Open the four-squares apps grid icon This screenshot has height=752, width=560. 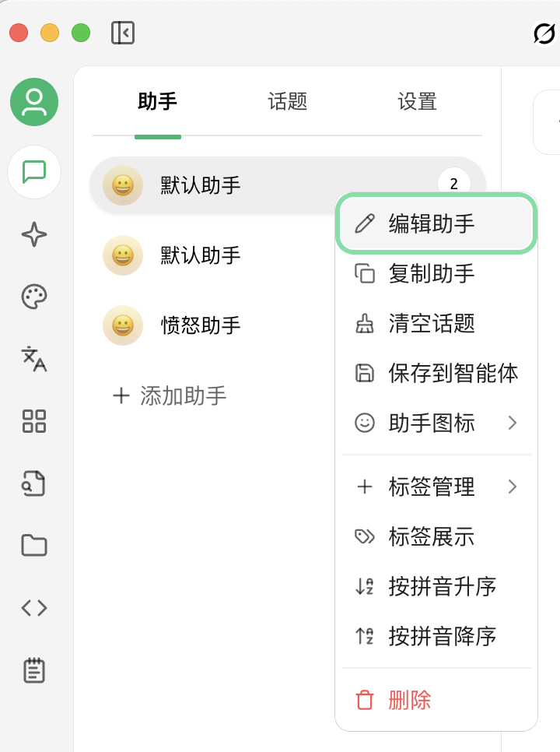(x=34, y=421)
